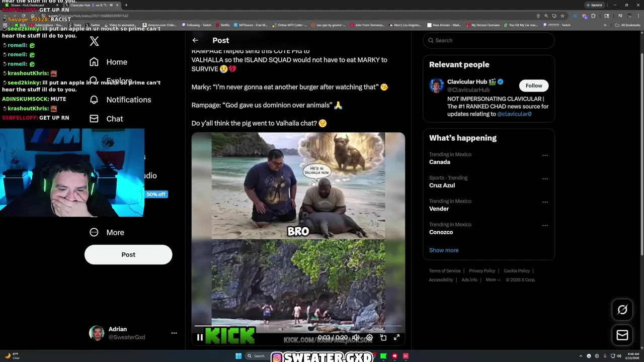Open the Privacy Policy link
This screenshot has height=362, width=644.
482,271
